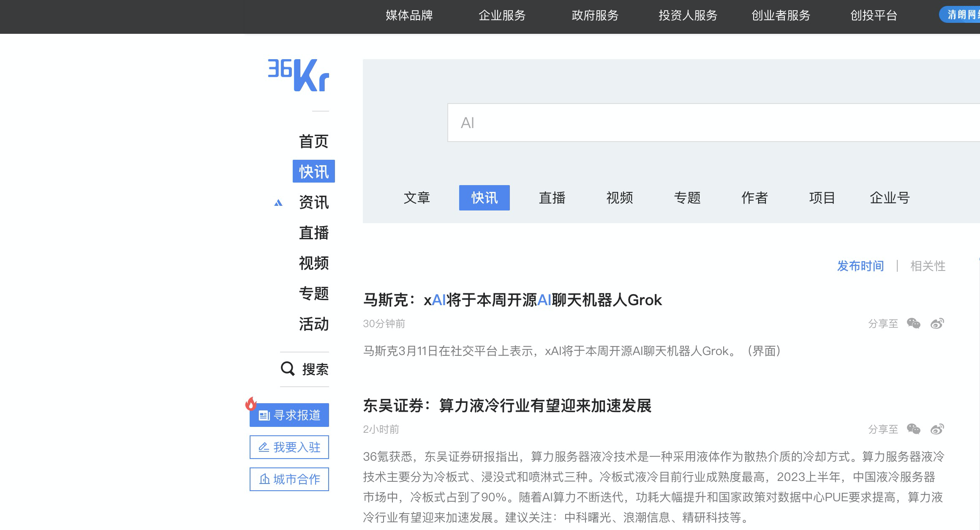Click the flame icon on 寻求报道
Viewport: 980px width, 530px height.
pyautogui.click(x=251, y=404)
